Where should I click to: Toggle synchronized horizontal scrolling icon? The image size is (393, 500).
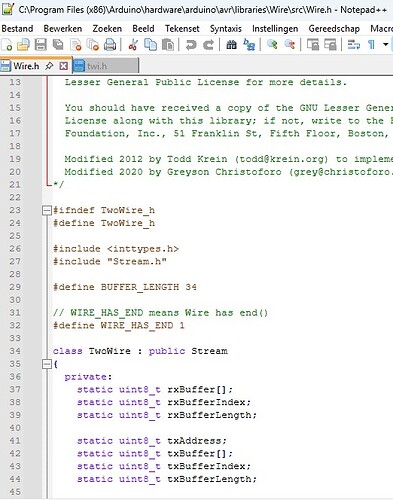330,44
